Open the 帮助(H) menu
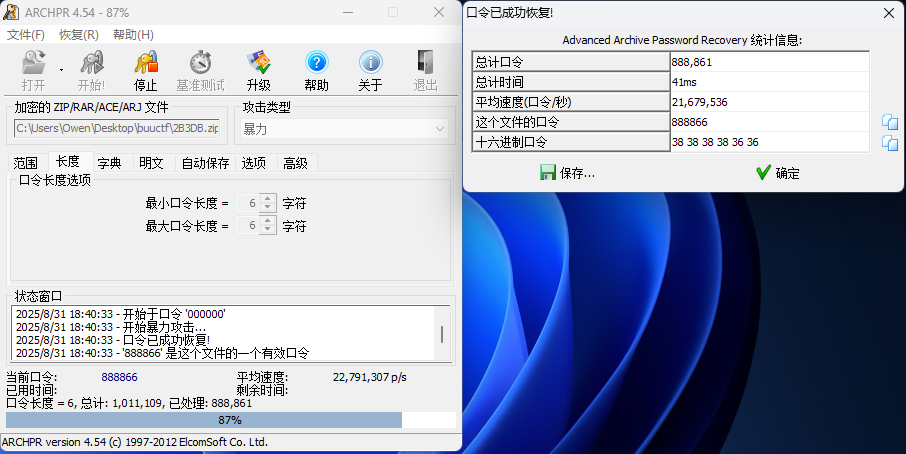Screen dimensions: 906x454 (133, 35)
